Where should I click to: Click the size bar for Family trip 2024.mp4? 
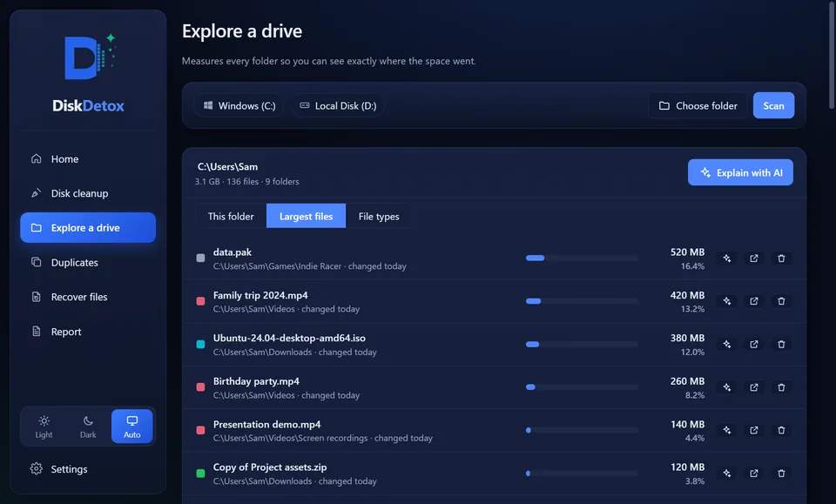[582, 301]
